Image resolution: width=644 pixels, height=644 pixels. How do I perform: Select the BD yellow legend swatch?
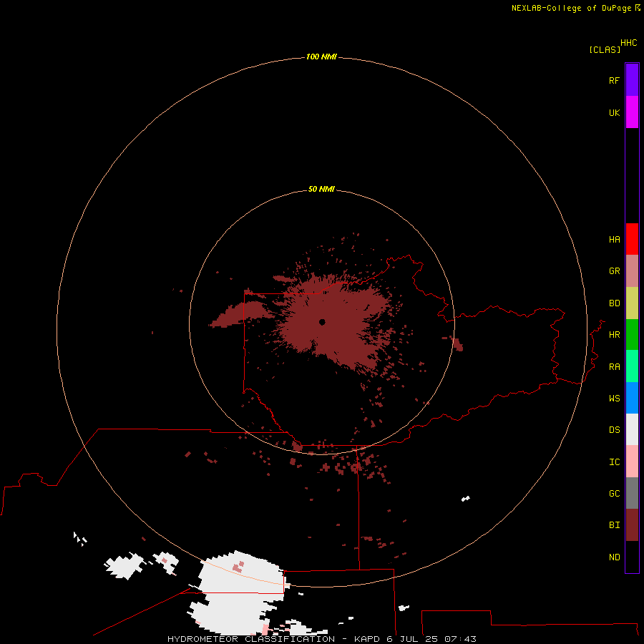(x=632, y=303)
